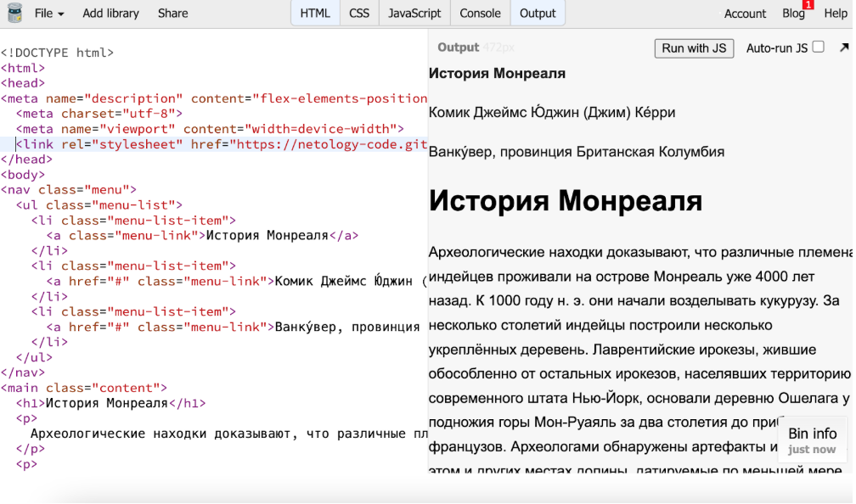Click the Run with JS button
The height and width of the screenshot is (504, 856).
coord(694,48)
